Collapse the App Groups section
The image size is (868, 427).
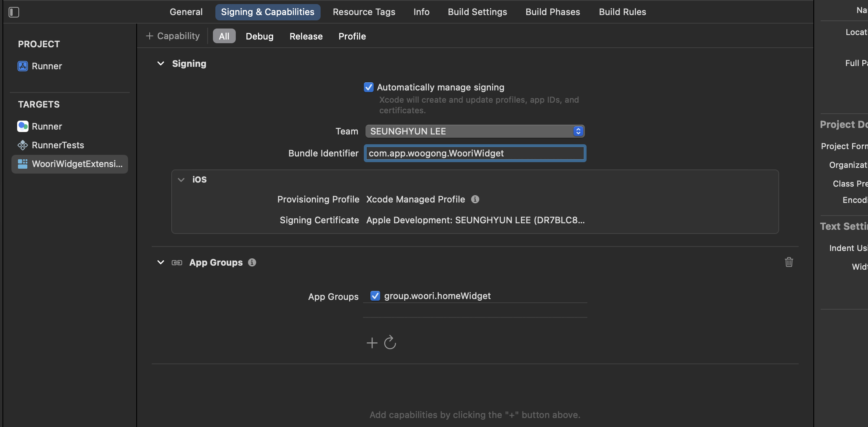pyautogui.click(x=161, y=262)
